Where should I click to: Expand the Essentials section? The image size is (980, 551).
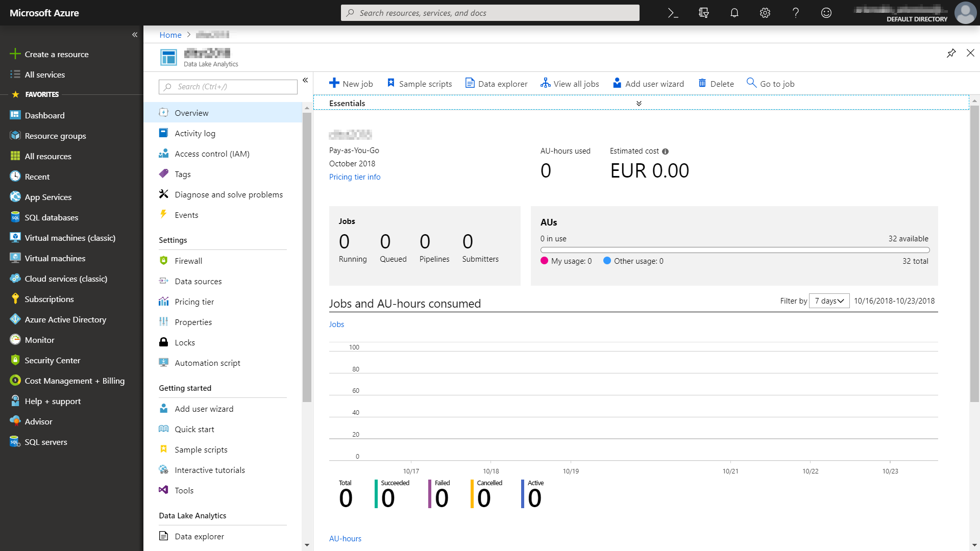[x=639, y=103]
